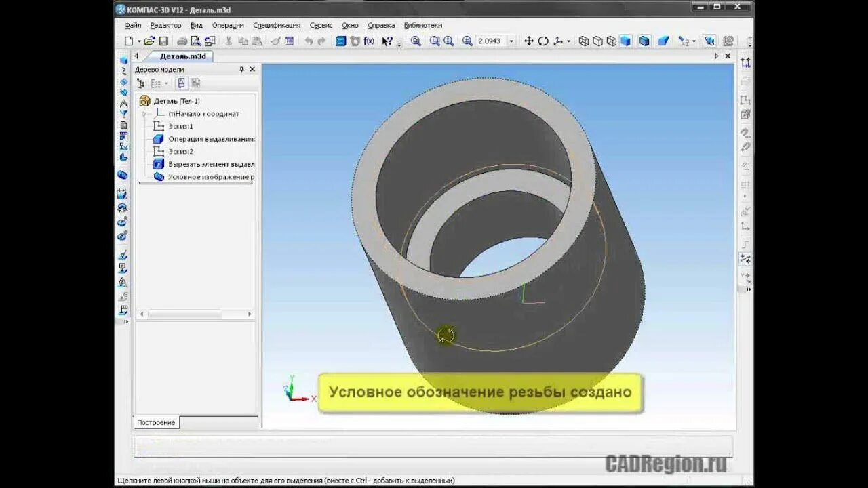The image size is (868, 488).
Task: Close the Деталь.m3d document tab
Action: tap(727, 56)
